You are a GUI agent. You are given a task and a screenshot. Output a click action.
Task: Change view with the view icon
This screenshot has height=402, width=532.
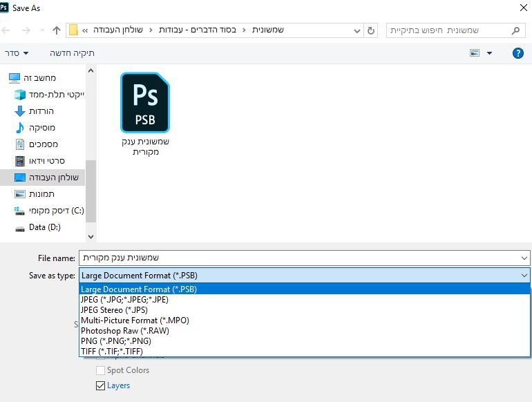point(475,53)
